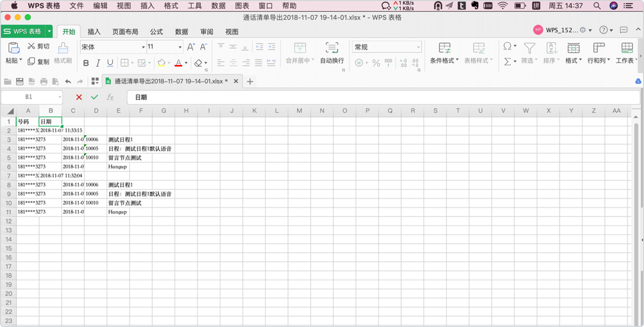Open the Name Box dropdown for B1
This screenshot has width=644, height=327.
pyautogui.click(x=60, y=97)
